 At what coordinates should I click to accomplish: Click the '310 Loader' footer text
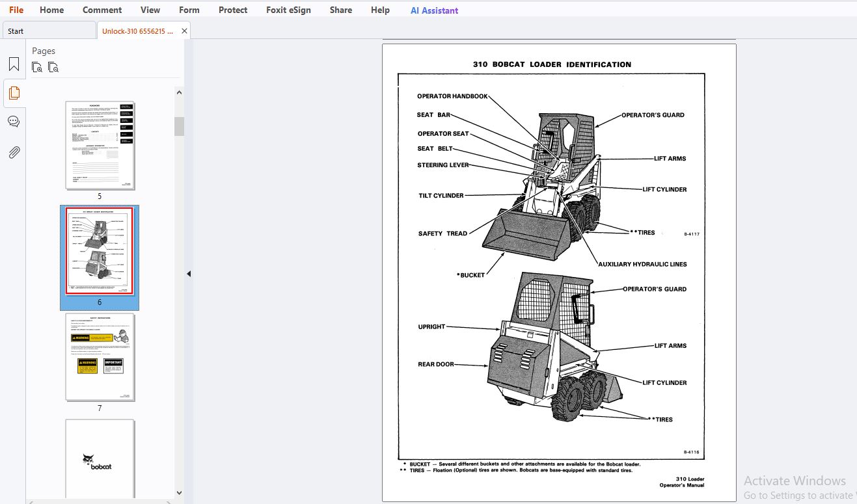tap(690, 479)
